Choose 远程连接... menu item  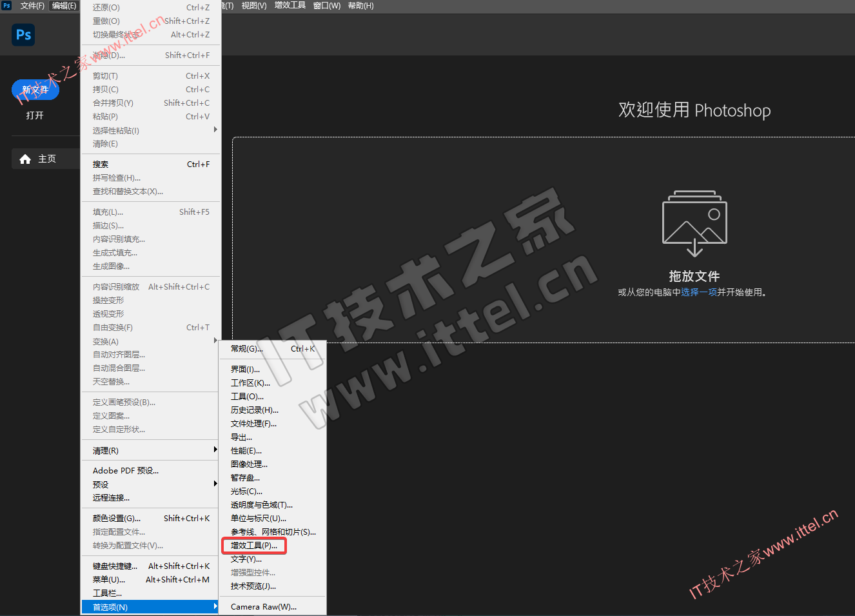(x=151, y=498)
